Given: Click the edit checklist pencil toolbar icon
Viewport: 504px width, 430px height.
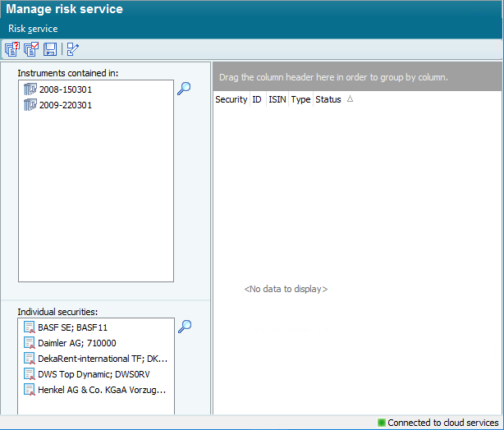Looking at the screenshot, I should click(73, 49).
